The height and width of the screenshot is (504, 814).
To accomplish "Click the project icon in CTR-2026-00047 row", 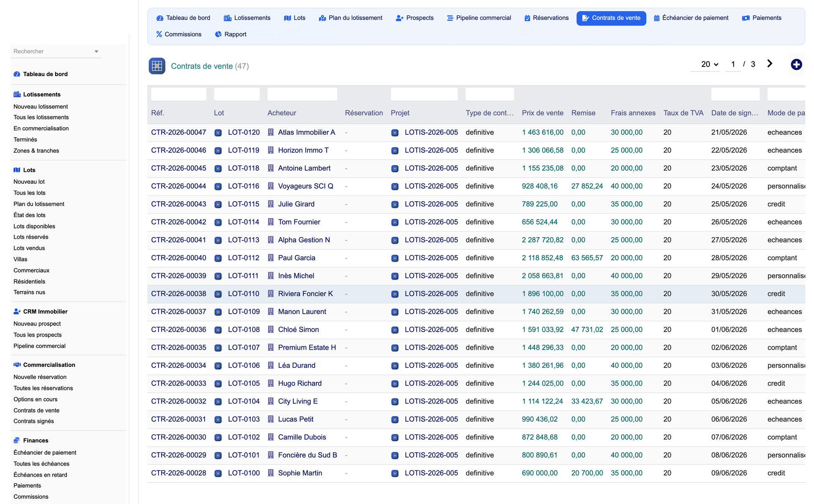I will pyautogui.click(x=395, y=133).
